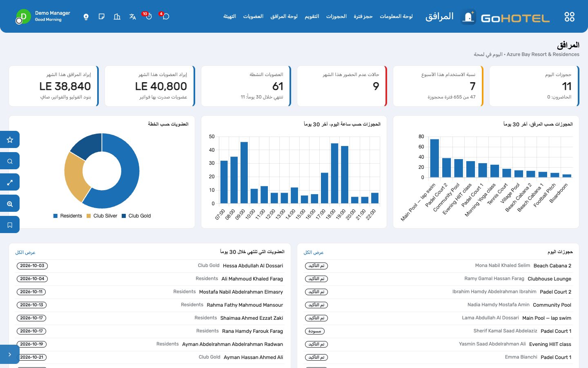Image resolution: width=588 pixels, height=368 pixels.
Task: Open لوحة المعلومات menu item
Action: [396, 16]
